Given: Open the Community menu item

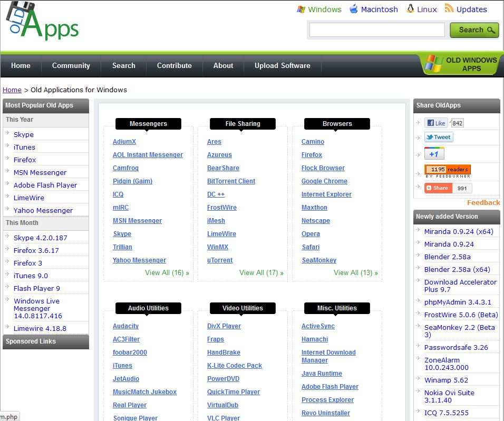Looking at the screenshot, I should tap(71, 66).
